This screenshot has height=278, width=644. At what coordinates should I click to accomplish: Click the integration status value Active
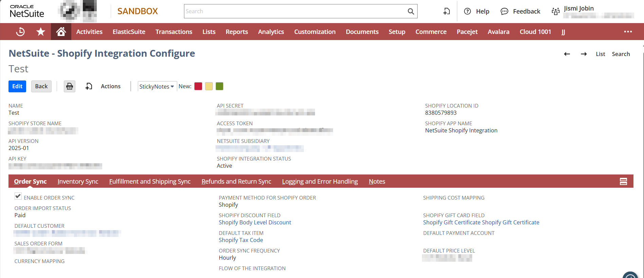click(x=224, y=166)
